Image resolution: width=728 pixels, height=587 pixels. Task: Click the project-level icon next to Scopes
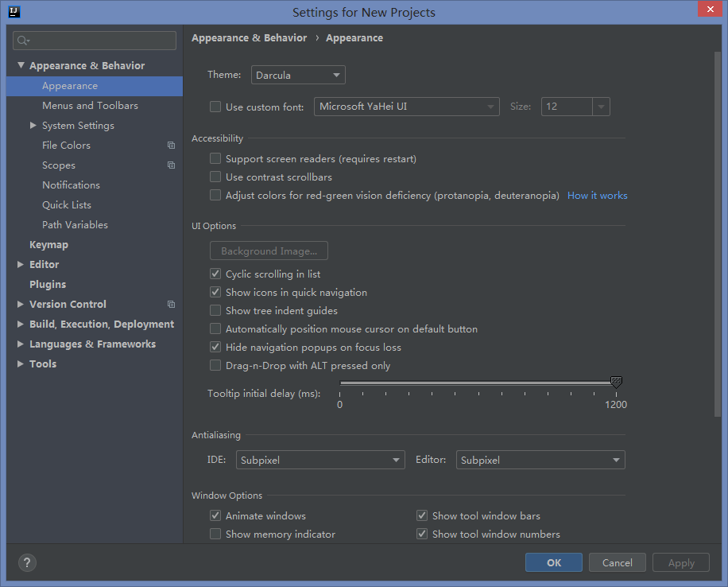[x=171, y=165]
